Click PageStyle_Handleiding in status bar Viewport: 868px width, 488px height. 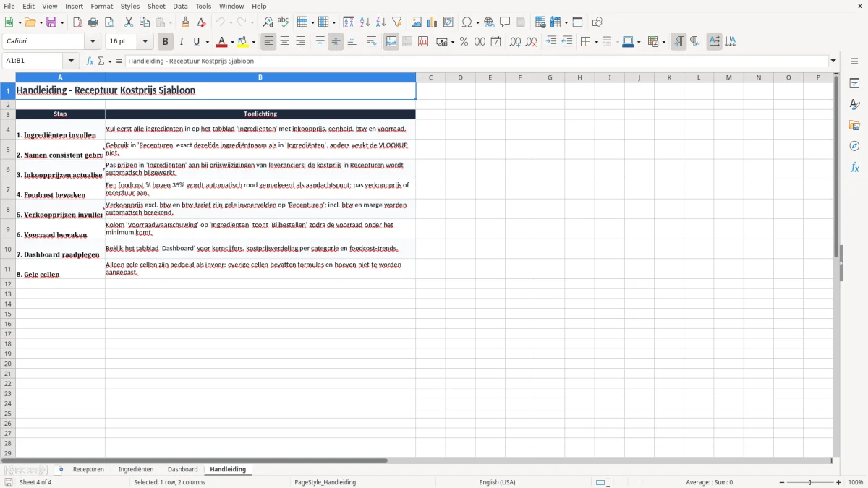[325, 482]
